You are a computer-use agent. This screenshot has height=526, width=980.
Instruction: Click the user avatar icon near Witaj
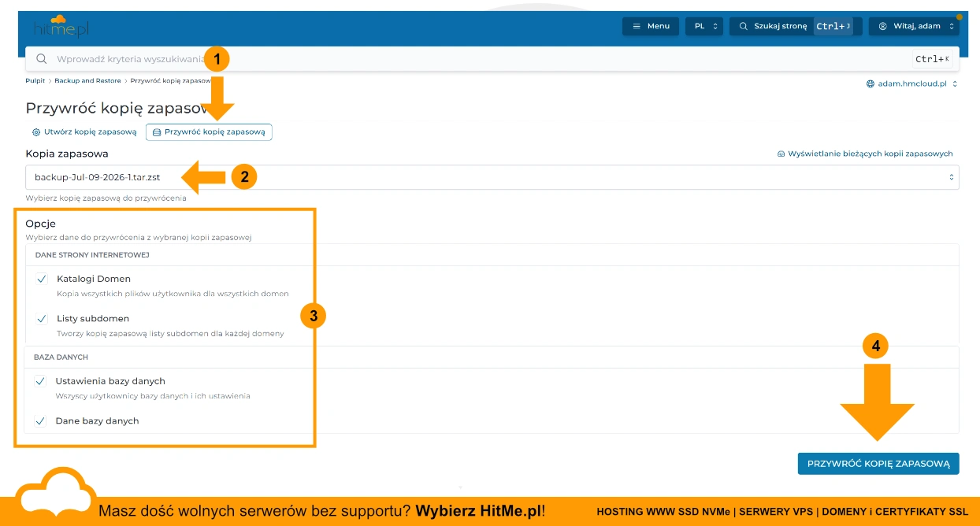(x=883, y=26)
